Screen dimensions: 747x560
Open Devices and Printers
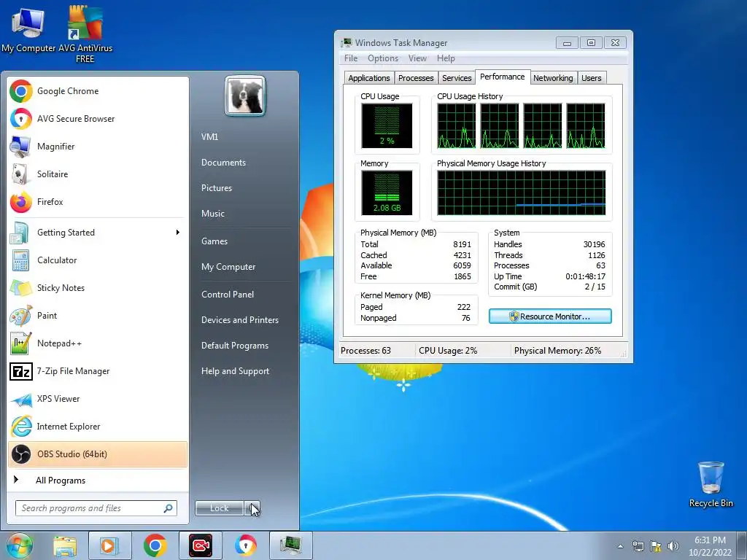(x=239, y=320)
